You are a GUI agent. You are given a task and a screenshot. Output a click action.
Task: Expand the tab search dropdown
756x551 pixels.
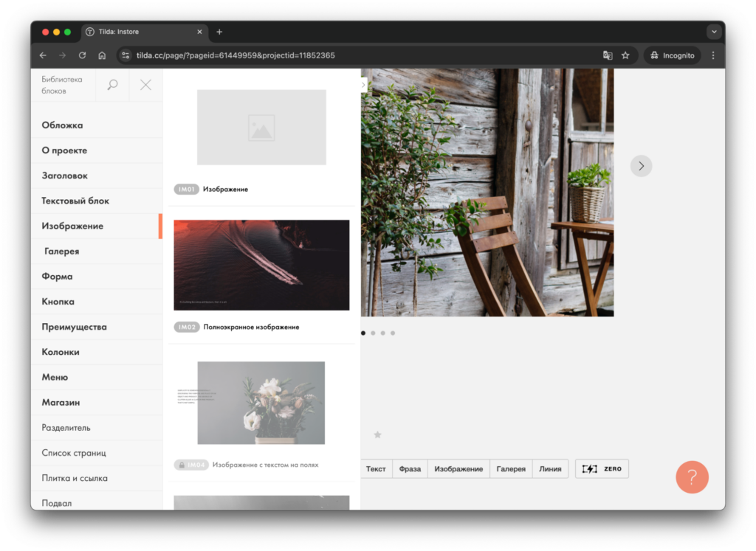coord(713,32)
